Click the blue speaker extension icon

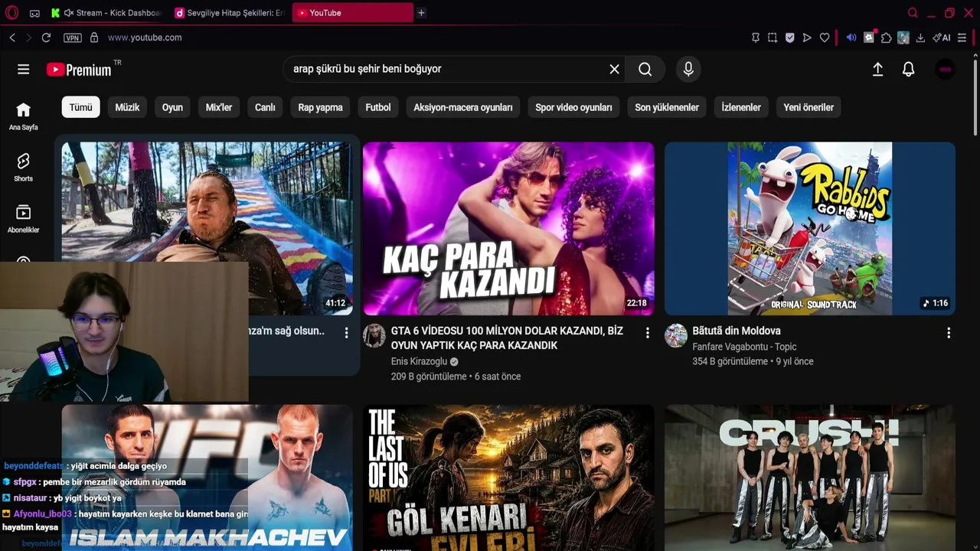(x=851, y=37)
